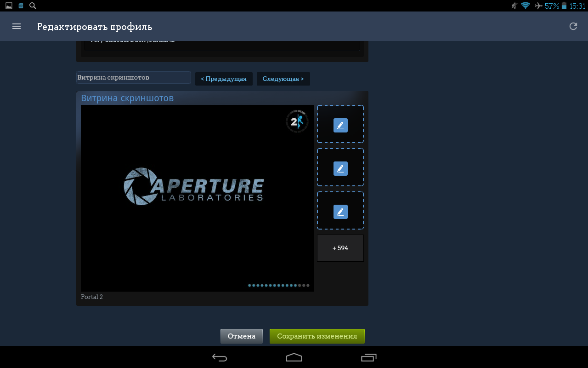Click the 'Редактировать профиль' page title
The image size is (588, 368).
[x=95, y=27]
